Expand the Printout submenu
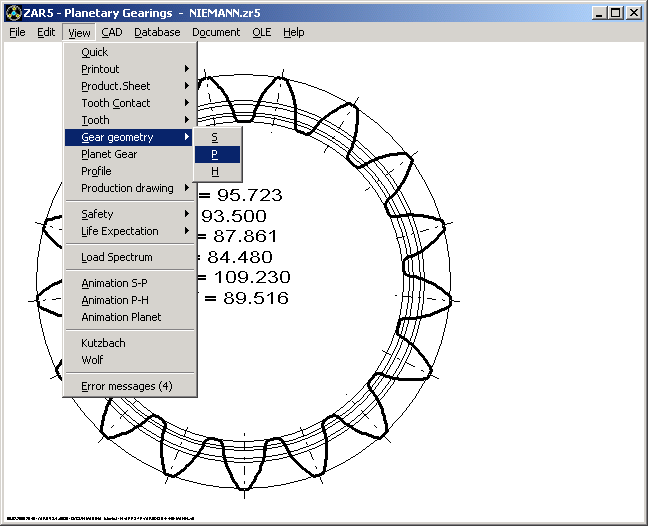 pyautogui.click(x=100, y=69)
